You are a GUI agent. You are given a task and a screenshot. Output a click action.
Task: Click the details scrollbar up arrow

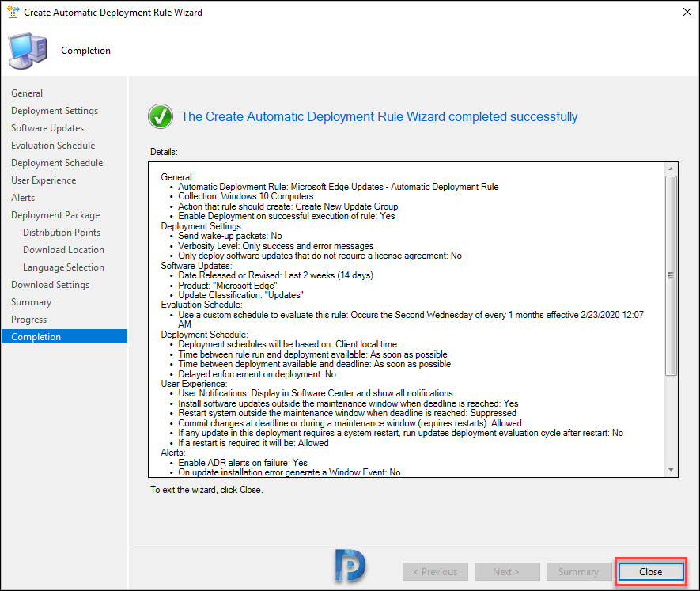(671, 169)
